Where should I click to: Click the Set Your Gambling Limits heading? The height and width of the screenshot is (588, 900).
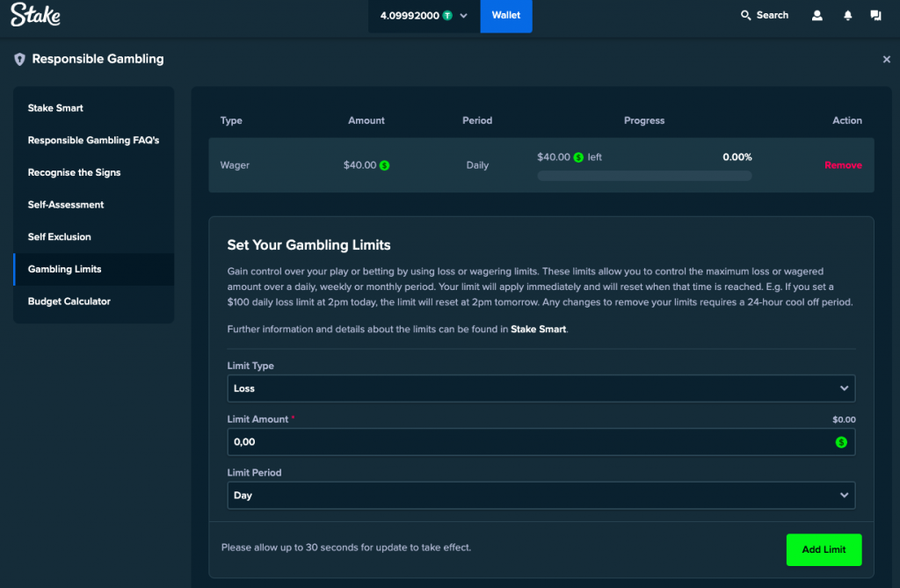pyautogui.click(x=308, y=245)
